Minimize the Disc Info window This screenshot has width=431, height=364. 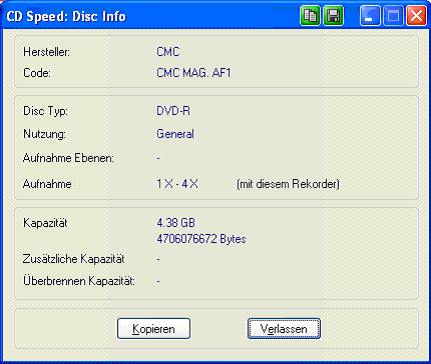[370, 16]
